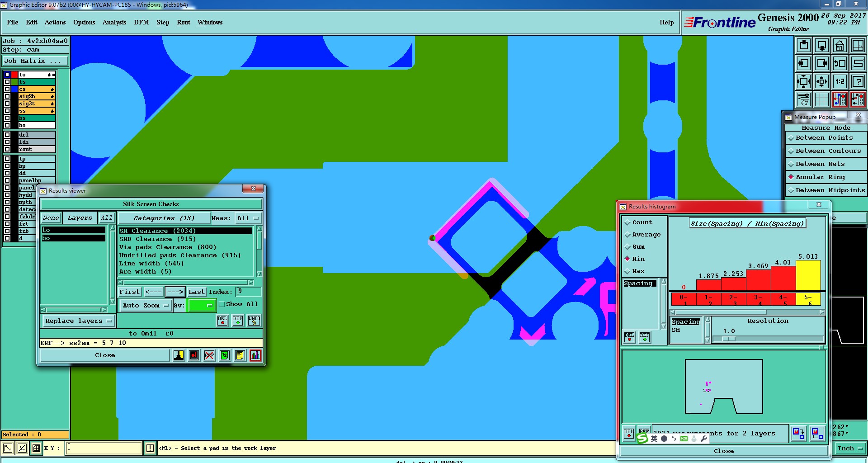The height and width of the screenshot is (463, 868).
Task: Open the Replace layers dropdown
Action: pos(78,321)
